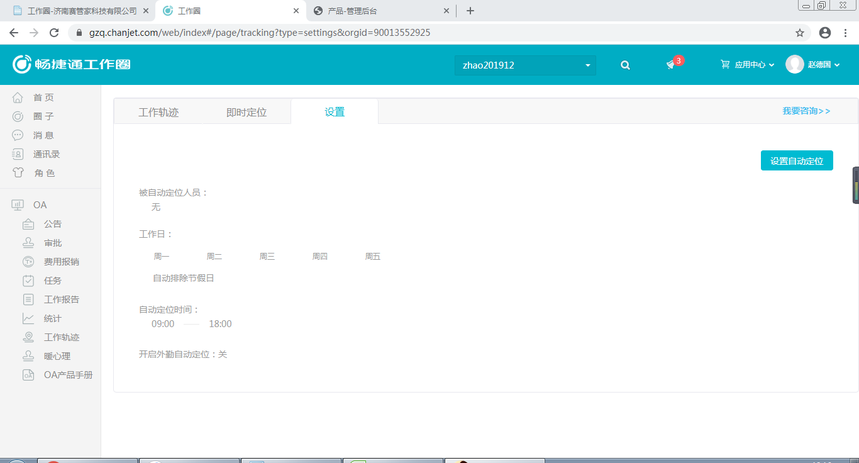Click the 工作报告 sidebar link

click(x=61, y=299)
